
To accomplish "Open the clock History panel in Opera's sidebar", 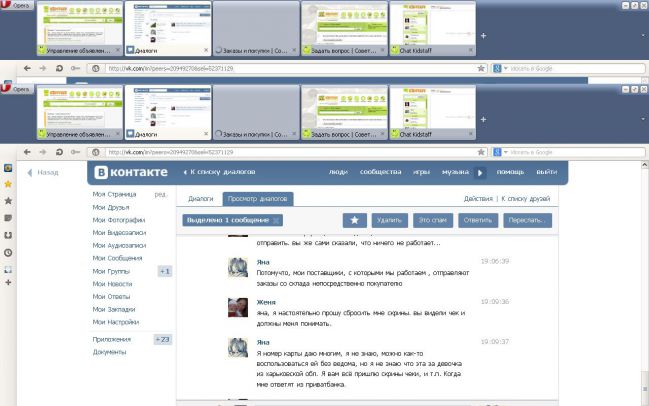I will pyautogui.click(x=8, y=252).
